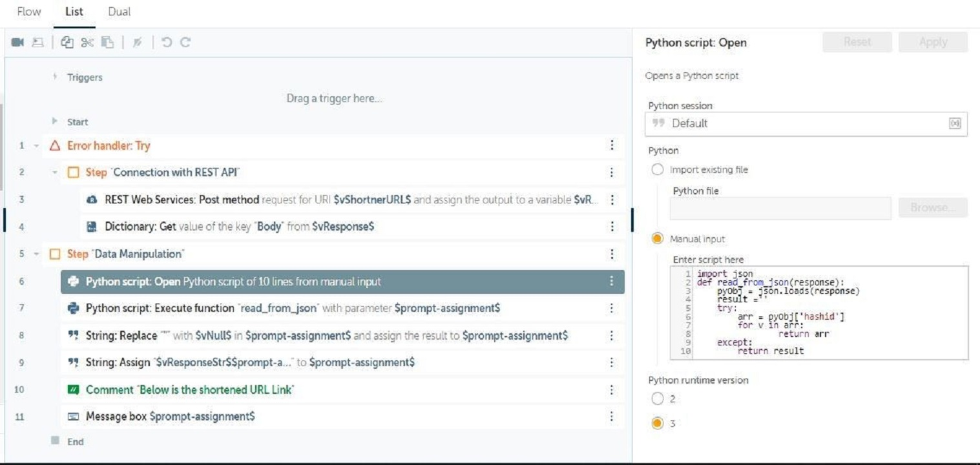Collapse the 'Data Manipulation' step

[36, 254]
